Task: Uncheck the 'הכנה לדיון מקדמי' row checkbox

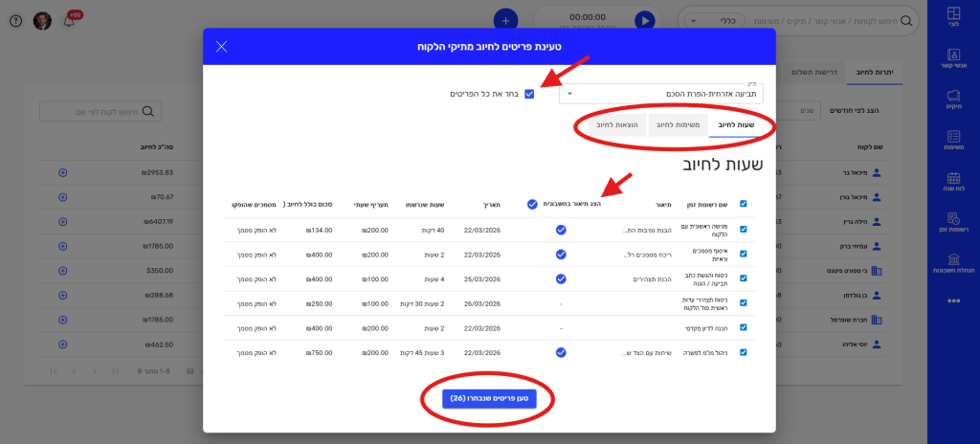Action: coord(743,326)
